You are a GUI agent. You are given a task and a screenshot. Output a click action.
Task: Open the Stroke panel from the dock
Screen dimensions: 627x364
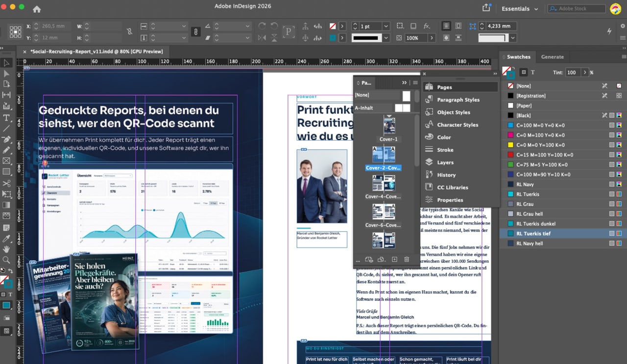click(x=460, y=150)
